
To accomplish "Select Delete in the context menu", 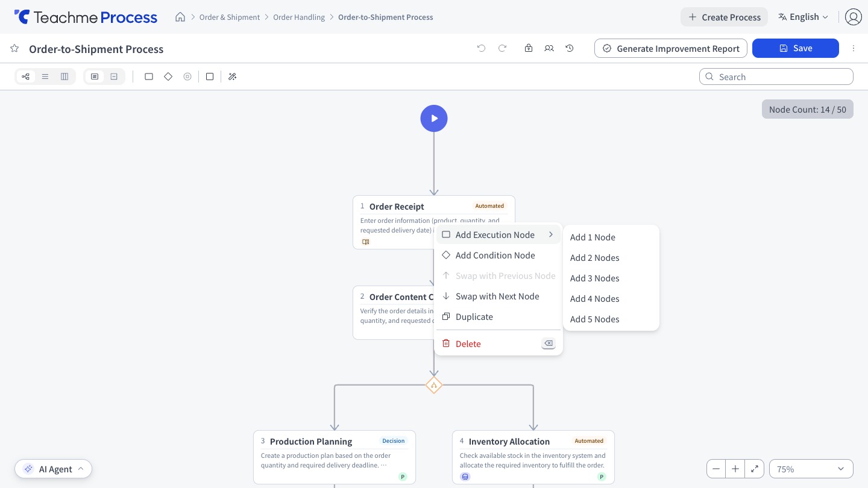I will coord(498,343).
